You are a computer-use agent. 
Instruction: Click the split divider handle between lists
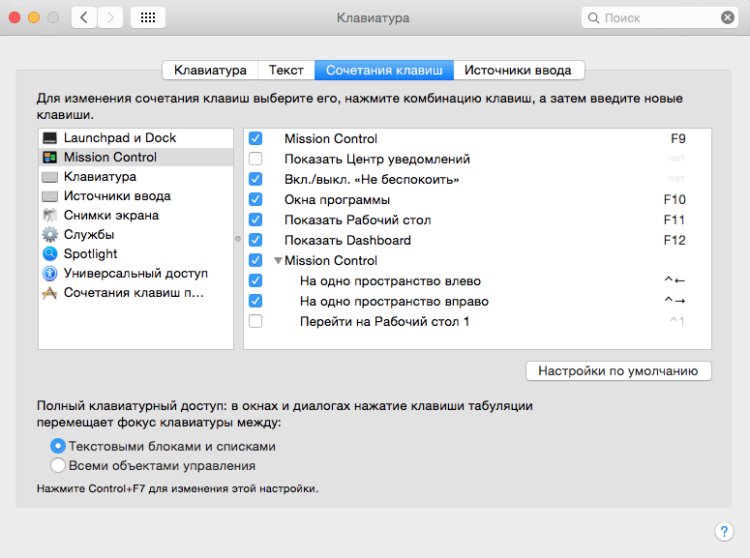tap(238, 239)
